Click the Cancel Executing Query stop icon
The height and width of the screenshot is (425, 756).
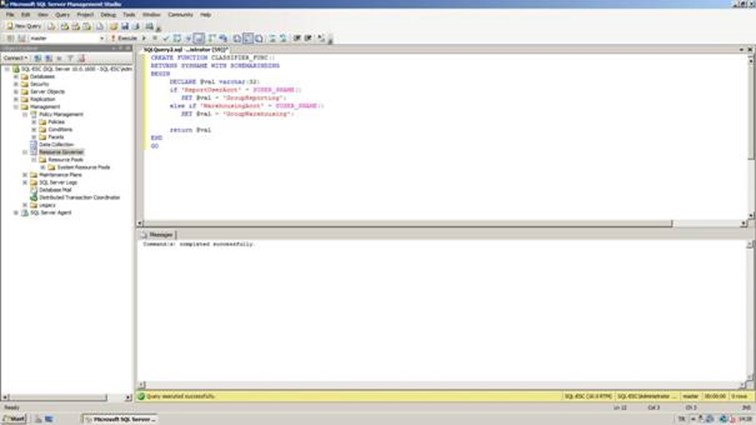154,38
